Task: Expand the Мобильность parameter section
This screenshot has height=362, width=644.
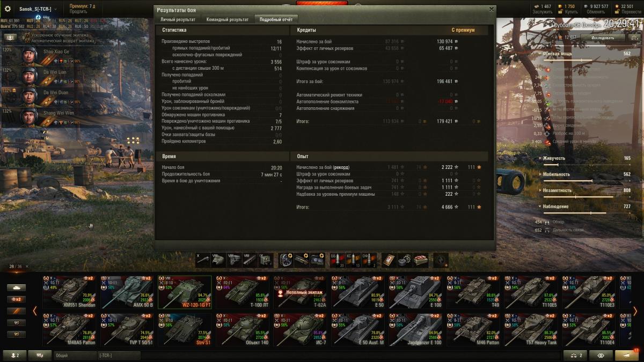Action: (539, 174)
